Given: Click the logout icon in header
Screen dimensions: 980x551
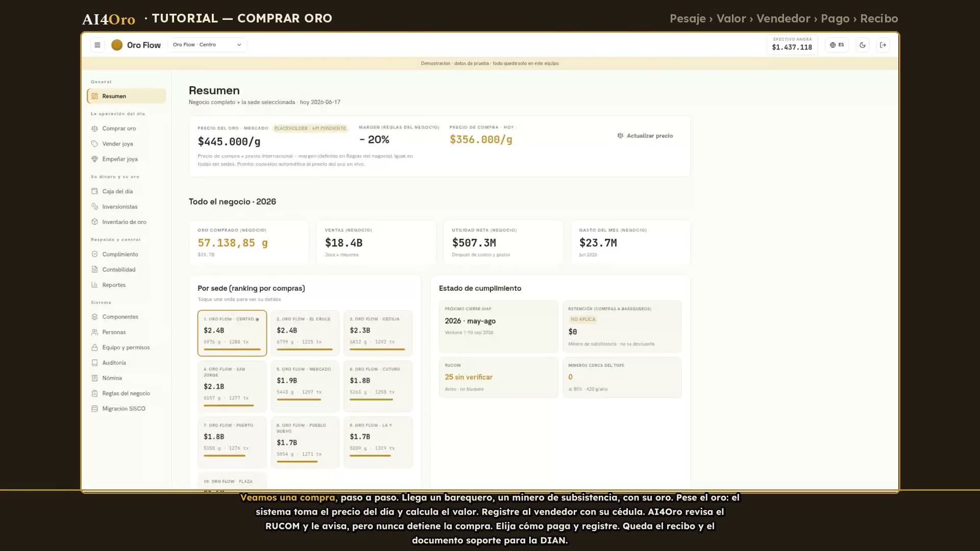Looking at the screenshot, I should pos(883,45).
